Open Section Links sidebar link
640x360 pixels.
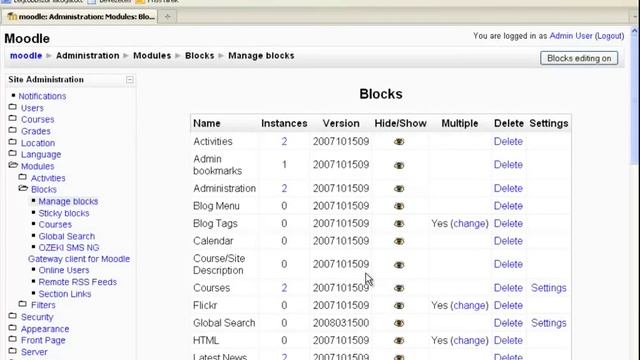pyautogui.click(x=65, y=294)
